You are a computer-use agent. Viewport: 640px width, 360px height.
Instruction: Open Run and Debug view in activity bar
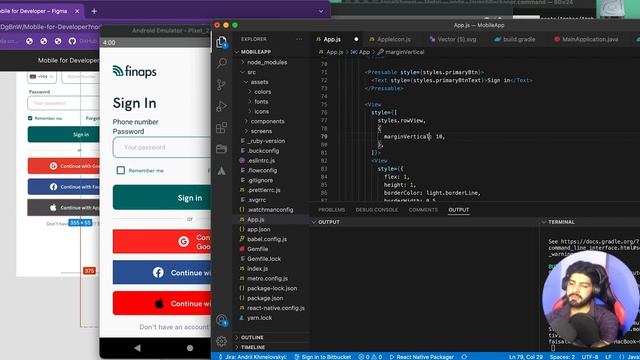click(x=221, y=106)
